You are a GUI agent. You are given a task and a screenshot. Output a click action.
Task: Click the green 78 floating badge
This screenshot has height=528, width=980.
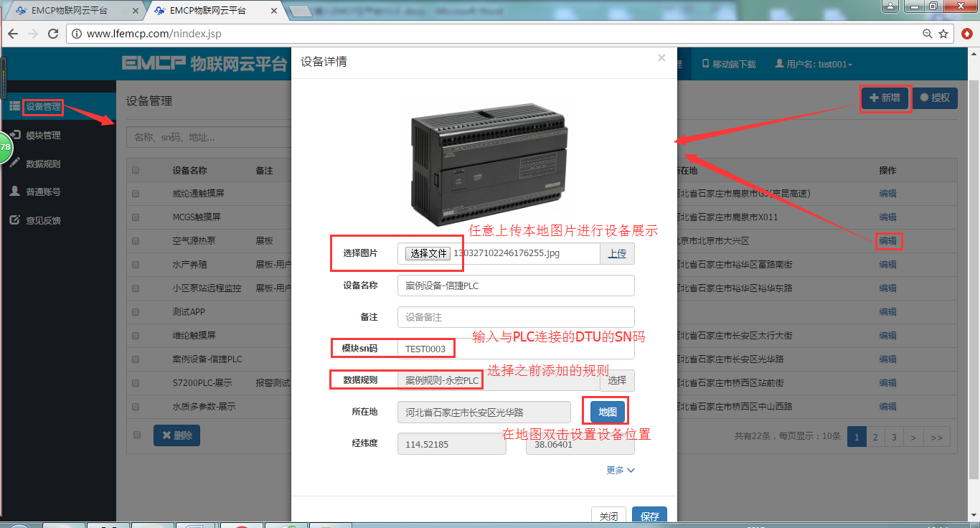tap(5, 147)
